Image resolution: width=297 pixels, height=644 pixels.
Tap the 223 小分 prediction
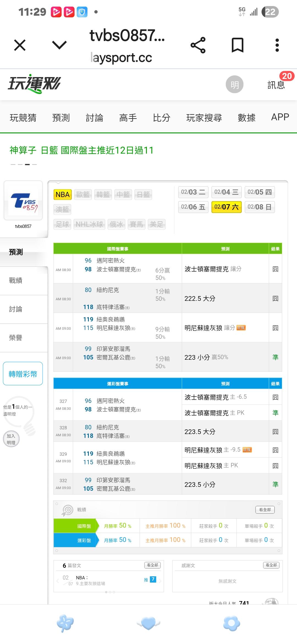pos(206,357)
